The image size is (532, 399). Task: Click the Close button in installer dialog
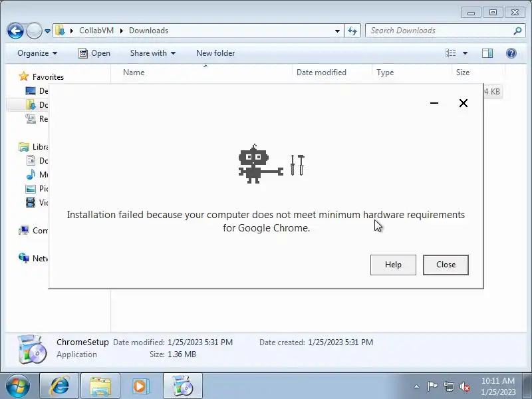tap(446, 265)
